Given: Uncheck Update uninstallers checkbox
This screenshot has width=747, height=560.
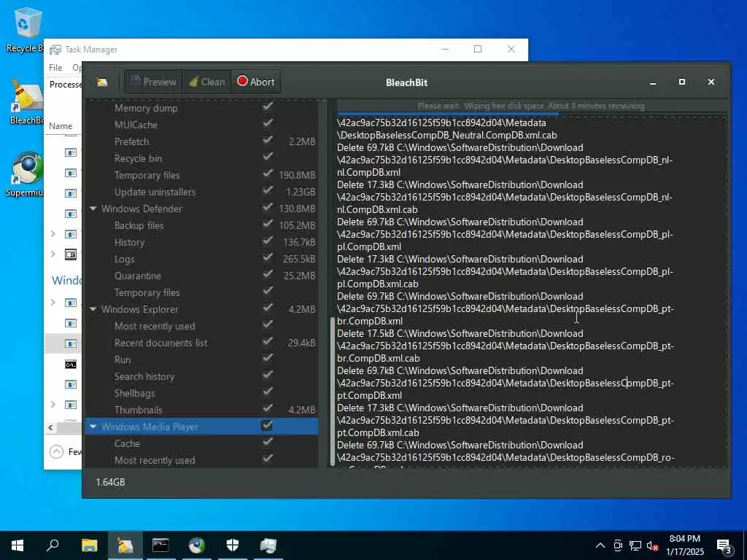Looking at the screenshot, I should click(268, 190).
